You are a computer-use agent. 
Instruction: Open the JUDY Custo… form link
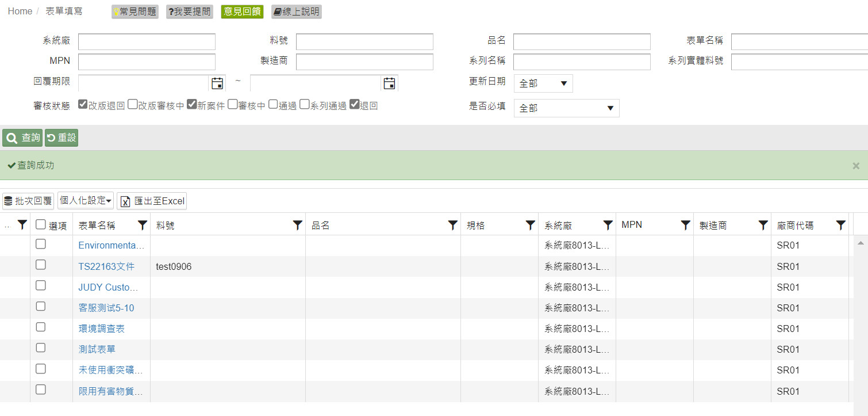point(109,288)
